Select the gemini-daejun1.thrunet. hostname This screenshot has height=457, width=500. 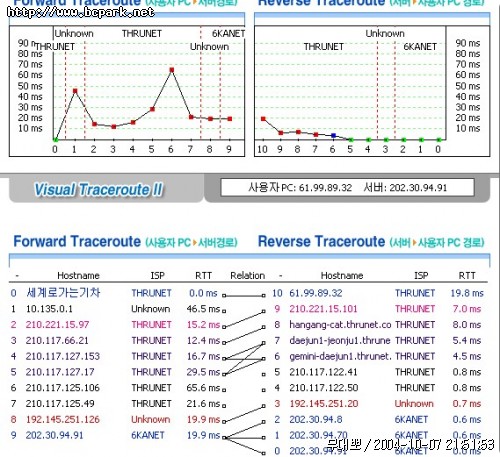340,356
